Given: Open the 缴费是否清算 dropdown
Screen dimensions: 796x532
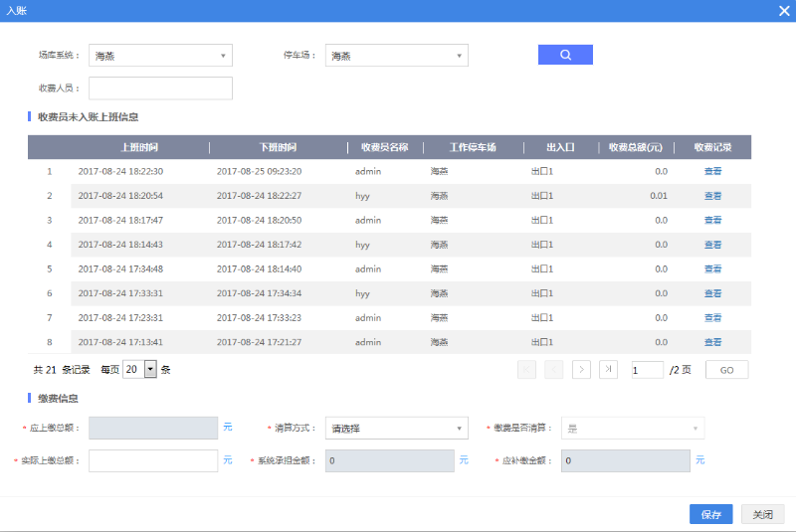Looking at the screenshot, I should (x=633, y=429).
